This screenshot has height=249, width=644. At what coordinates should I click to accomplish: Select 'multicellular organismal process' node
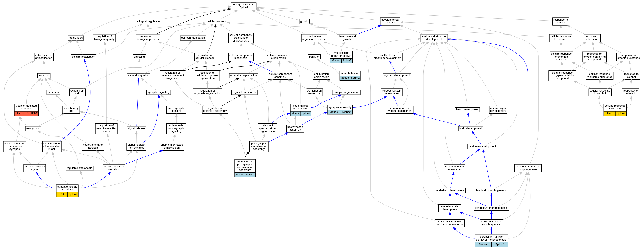314,38
